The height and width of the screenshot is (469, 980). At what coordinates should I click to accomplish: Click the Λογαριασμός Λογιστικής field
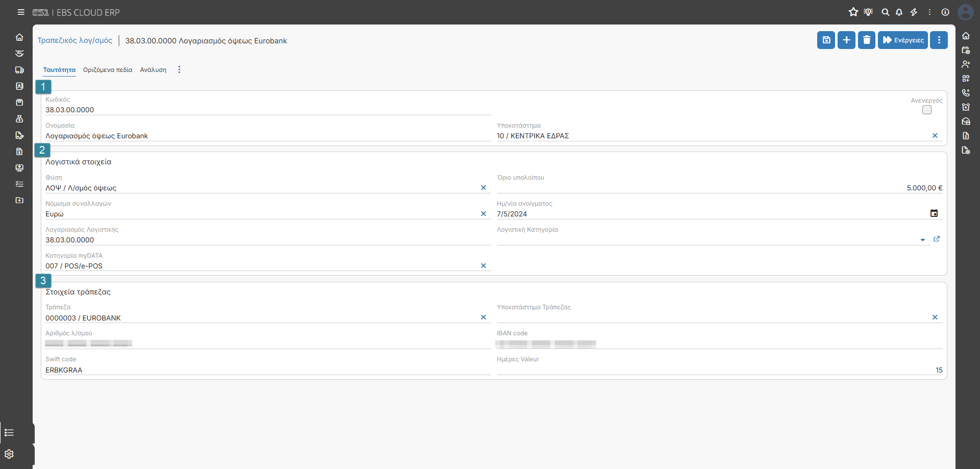click(268, 240)
